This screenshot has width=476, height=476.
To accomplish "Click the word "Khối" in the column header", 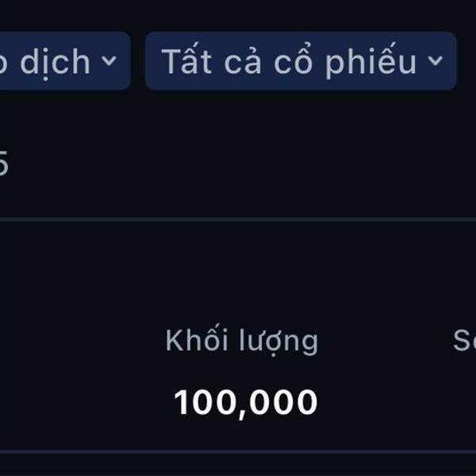I will tap(197, 340).
